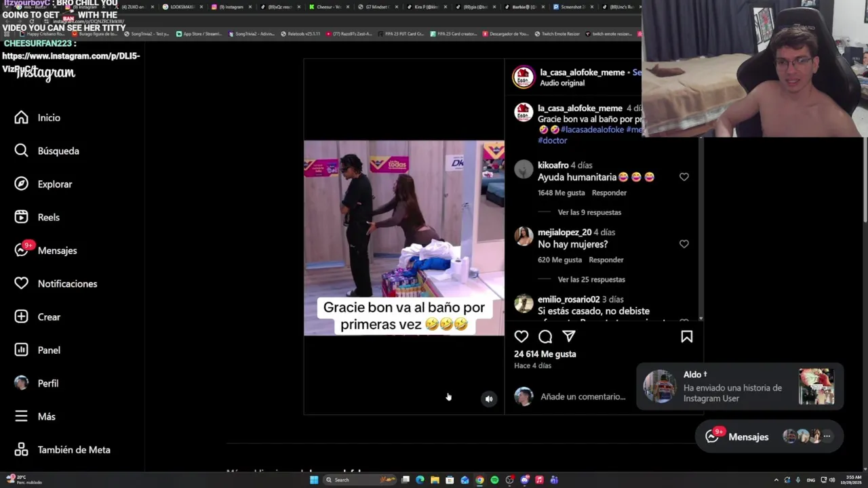The height and width of the screenshot is (488, 868).
Task: Share post with paper plane icon
Action: (569, 336)
